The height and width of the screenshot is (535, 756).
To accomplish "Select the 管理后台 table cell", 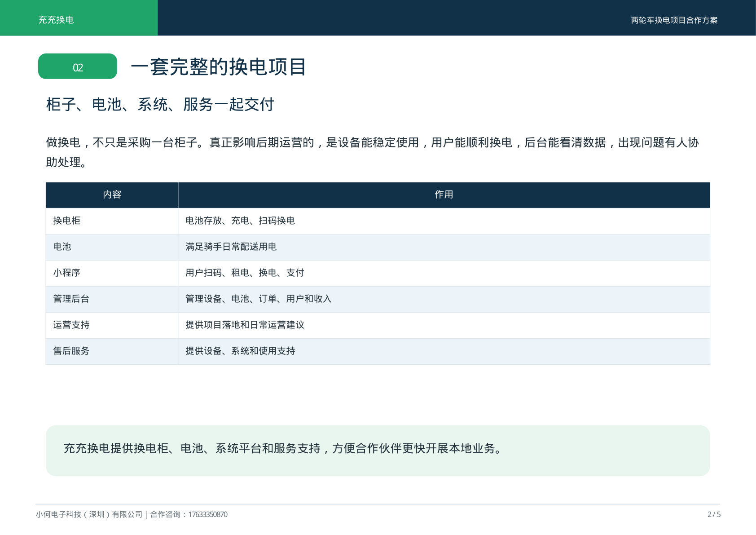I will point(112,299).
